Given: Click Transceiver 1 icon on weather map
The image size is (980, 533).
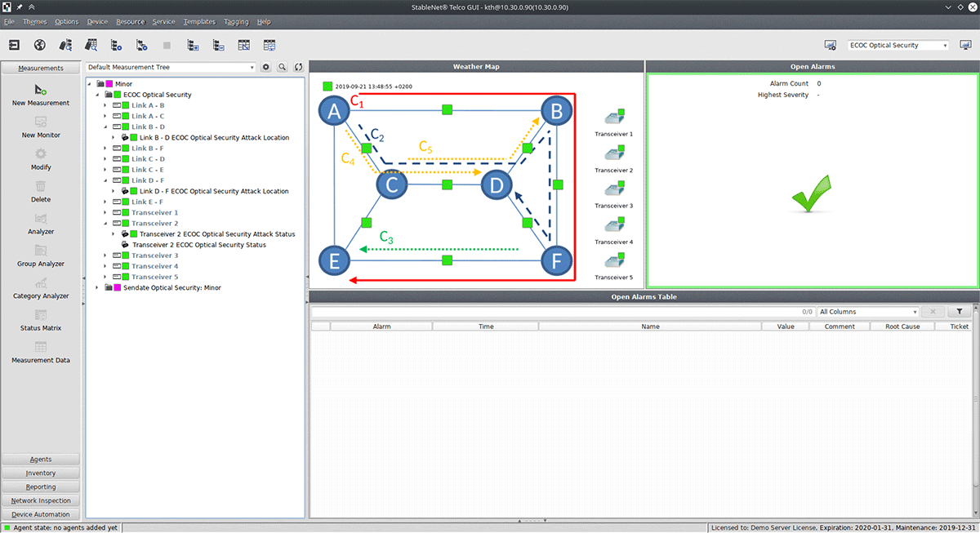Looking at the screenshot, I should pyautogui.click(x=613, y=118).
